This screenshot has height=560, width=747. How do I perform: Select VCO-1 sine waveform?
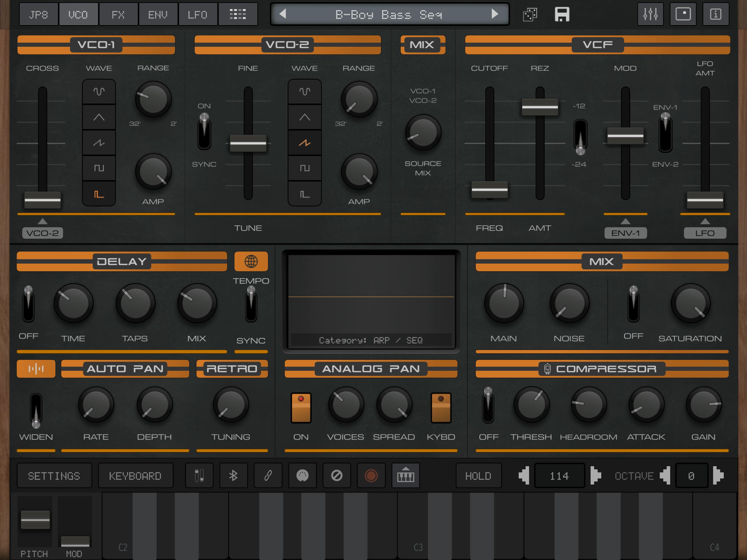click(99, 92)
